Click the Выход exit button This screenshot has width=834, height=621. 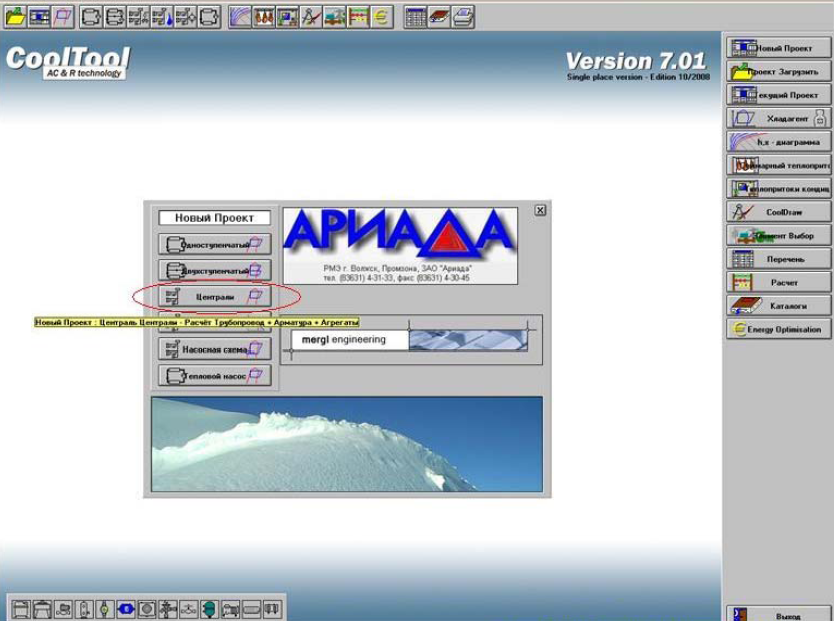pos(778,614)
